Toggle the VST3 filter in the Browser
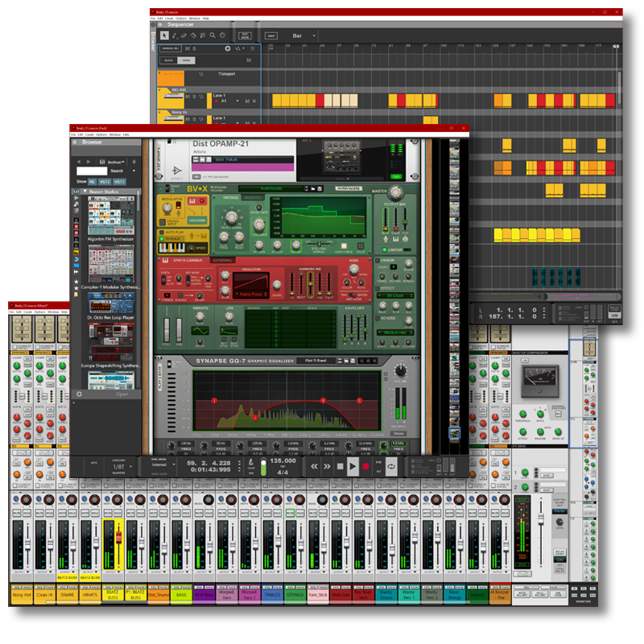Image resolution: width=644 pixels, height=644 pixels. [x=119, y=182]
